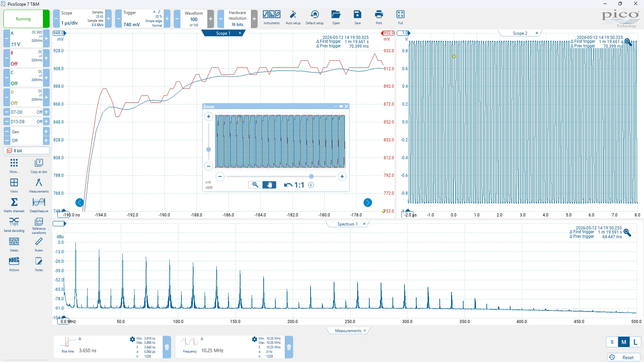This screenshot has height=362, width=644.
Task: Expand channel B Off settings
Action: tap(26, 58)
